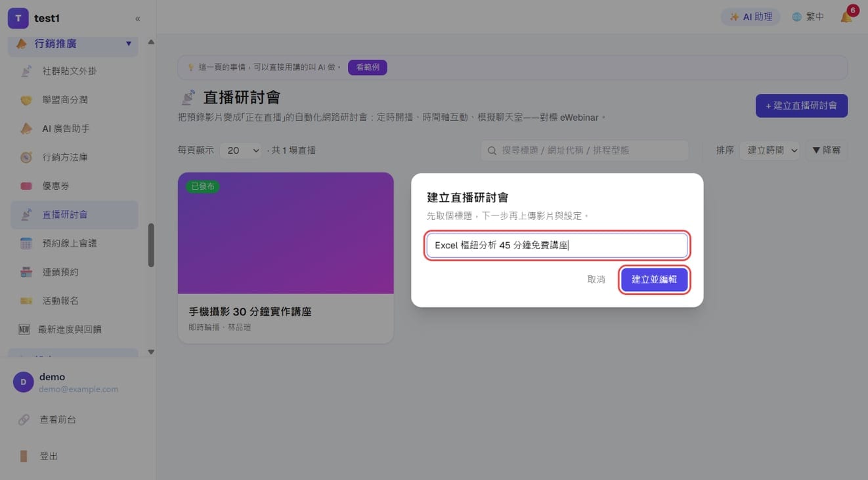The image size is (868, 480).
Task: Click the 優惠券 ticket icon
Action: 26,186
